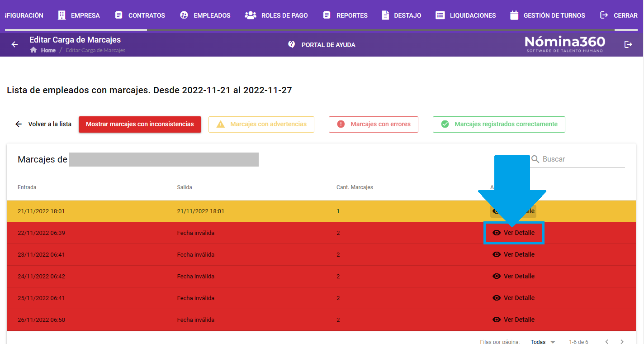This screenshot has height=344, width=644.
Task: Go to the next page of results
Action: (622, 342)
